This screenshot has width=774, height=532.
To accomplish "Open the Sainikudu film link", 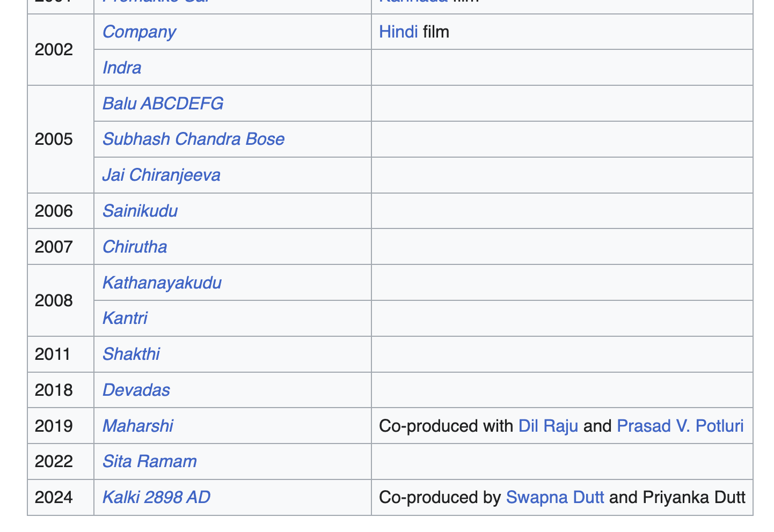I will point(140,211).
